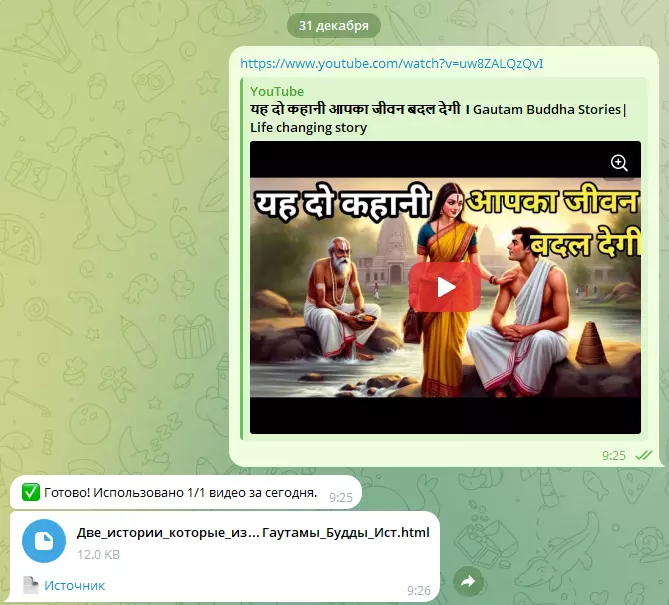The image size is (669, 605).
Task: Open the youtube.com watch URL link
Action: coord(392,63)
